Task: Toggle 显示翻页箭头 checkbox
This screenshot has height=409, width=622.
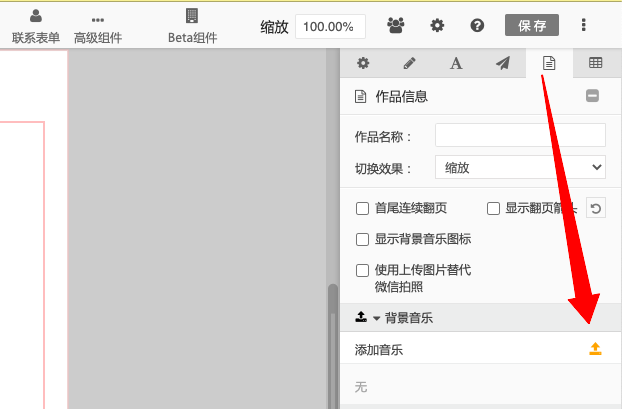Action: pos(493,209)
